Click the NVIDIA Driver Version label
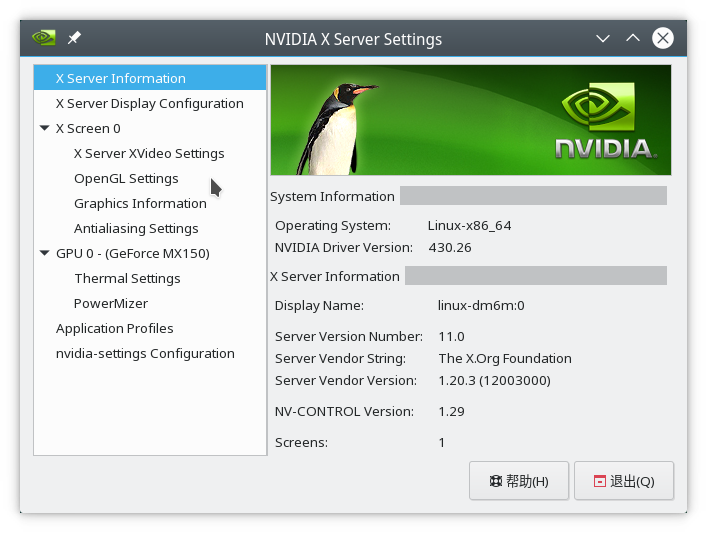The width and height of the screenshot is (707, 533). [x=344, y=248]
